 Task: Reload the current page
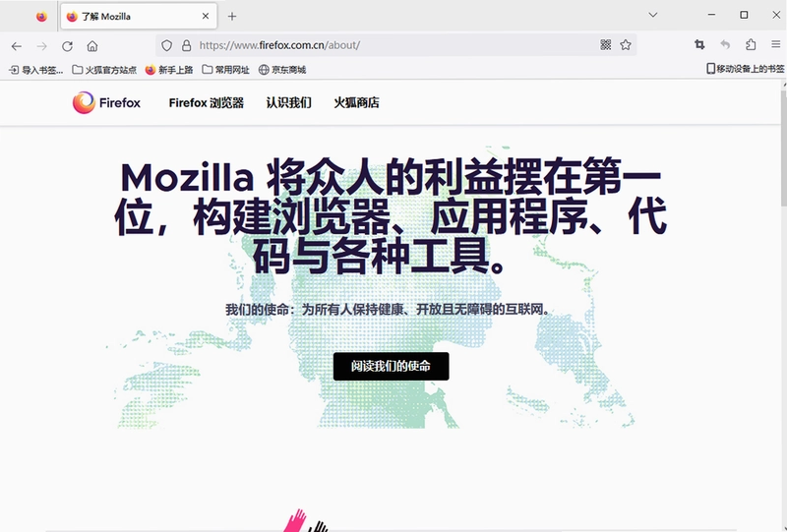point(67,46)
